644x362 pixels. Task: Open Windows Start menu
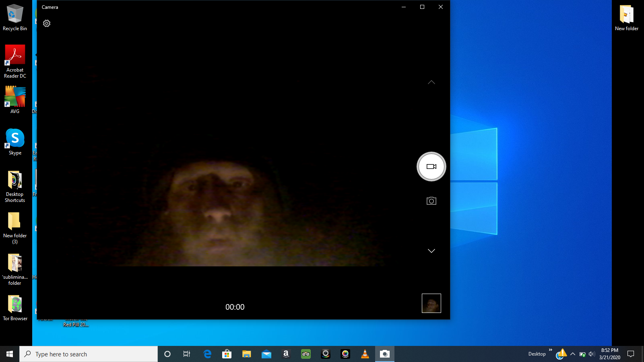tap(10, 354)
